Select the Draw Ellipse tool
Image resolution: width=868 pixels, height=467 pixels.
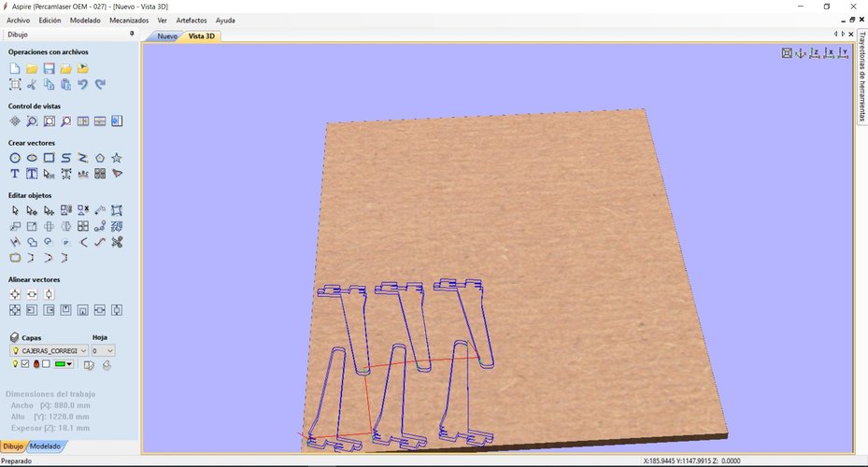pos(32,158)
